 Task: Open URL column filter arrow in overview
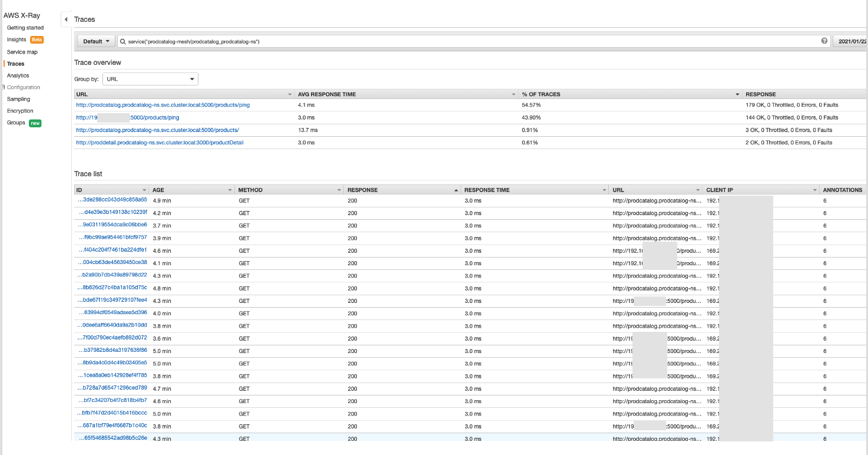click(x=290, y=94)
